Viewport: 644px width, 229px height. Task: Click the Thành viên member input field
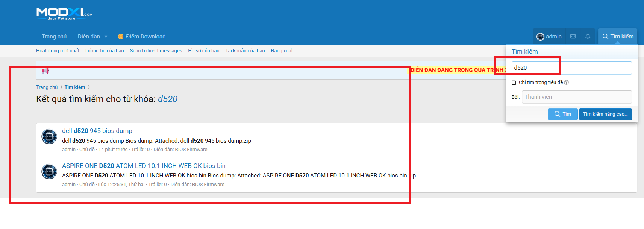(x=577, y=97)
